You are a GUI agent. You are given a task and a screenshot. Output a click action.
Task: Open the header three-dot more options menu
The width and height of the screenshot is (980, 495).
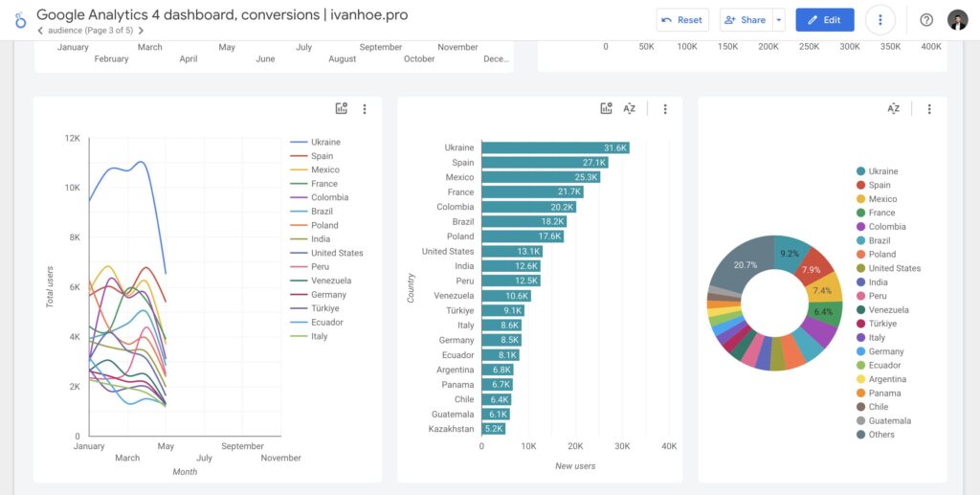click(880, 20)
